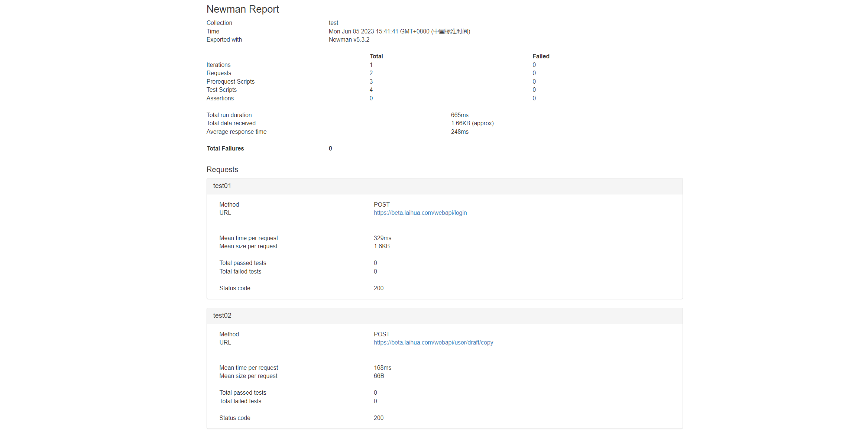The height and width of the screenshot is (443, 868).
Task: Open the beta.laihua.com webapi login link
Action: tap(420, 213)
